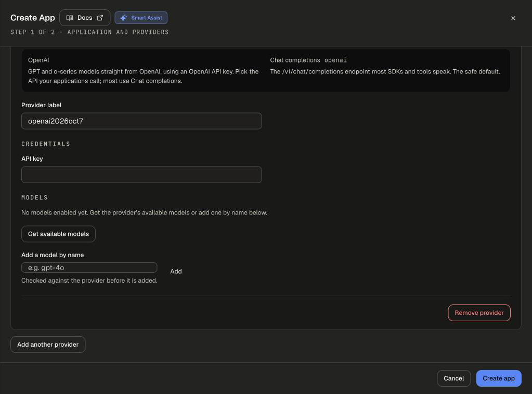Click the 'Add a model by name' label
Screen dimensions: 532x394
click(x=53, y=255)
